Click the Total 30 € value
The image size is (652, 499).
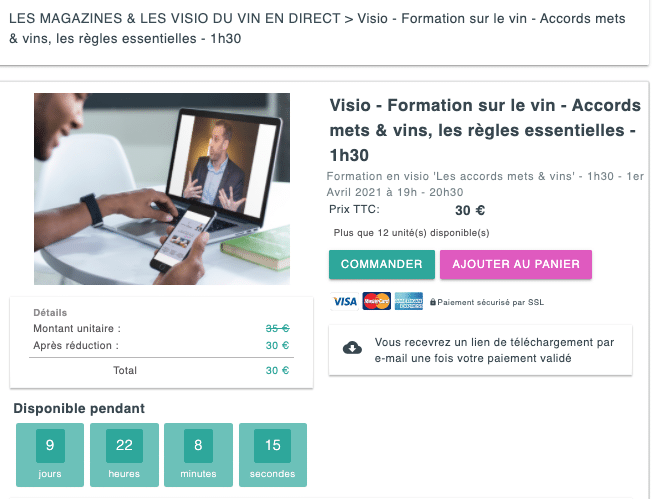tap(277, 371)
